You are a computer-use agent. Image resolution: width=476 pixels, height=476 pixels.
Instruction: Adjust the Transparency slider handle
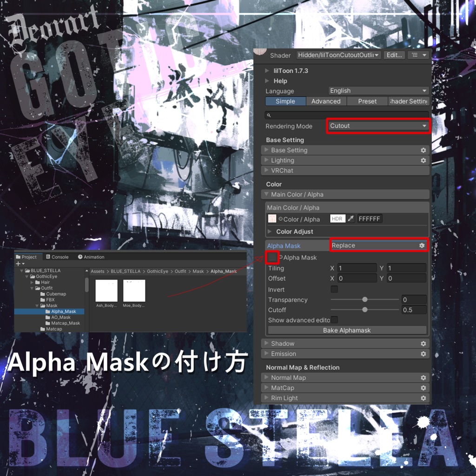click(365, 299)
